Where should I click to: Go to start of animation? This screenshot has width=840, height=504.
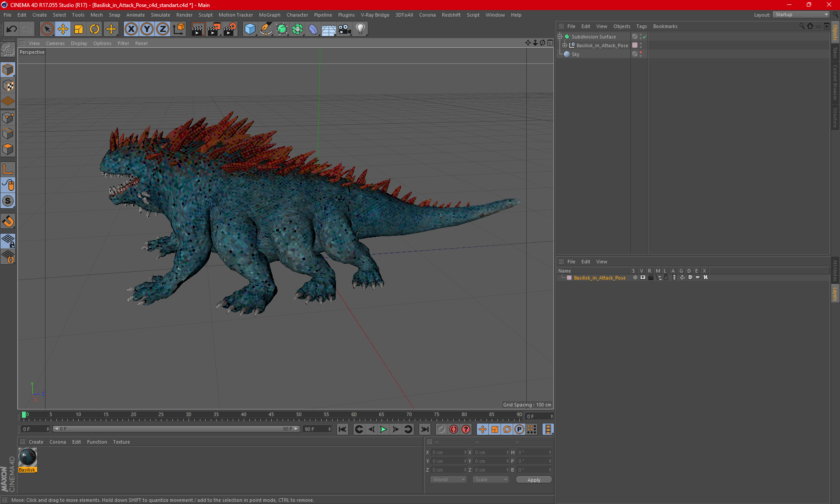(x=343, y=429)
